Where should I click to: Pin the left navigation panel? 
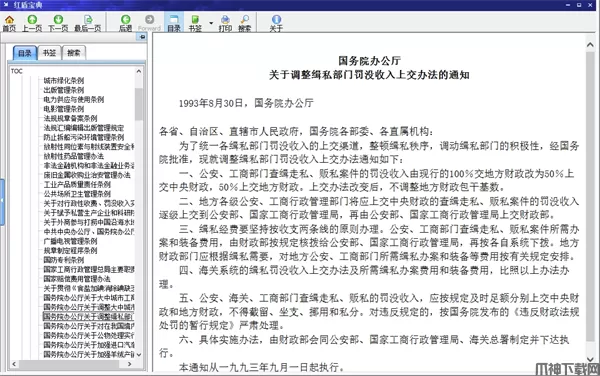point(142,37)
